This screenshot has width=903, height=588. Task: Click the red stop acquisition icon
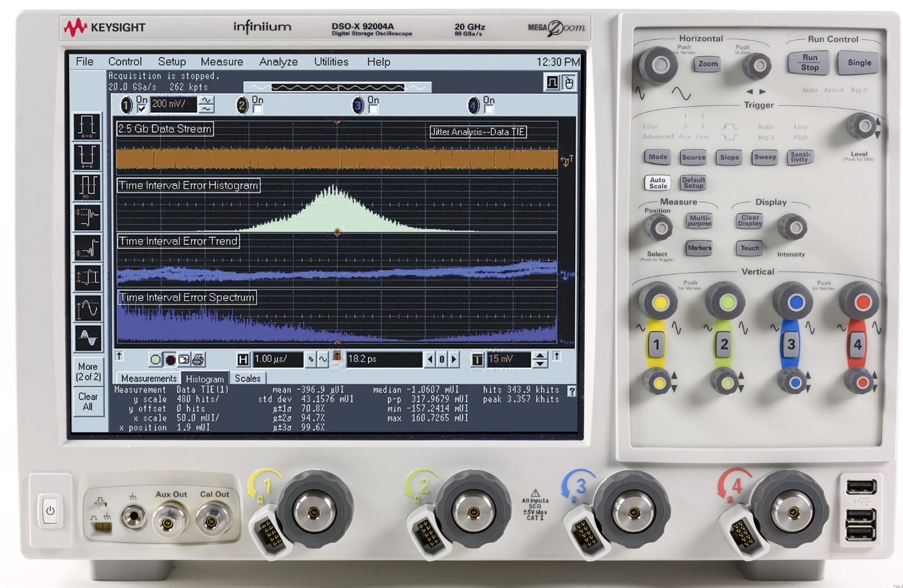coord(170,359)
